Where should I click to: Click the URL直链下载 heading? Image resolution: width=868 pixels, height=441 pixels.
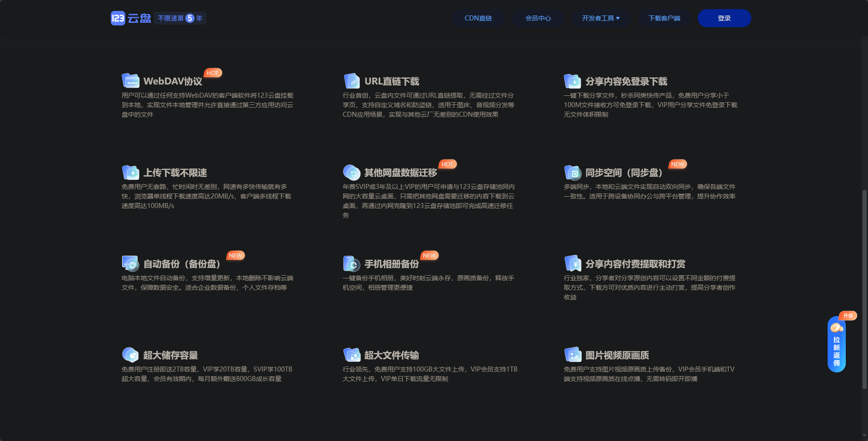click(392, 81)
